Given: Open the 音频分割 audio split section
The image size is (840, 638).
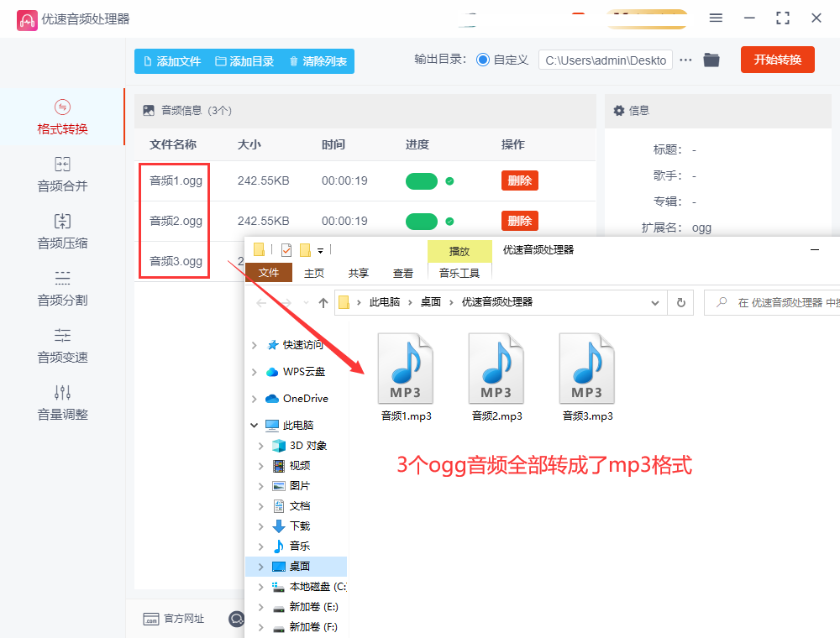Looking at the screenshot, I should (x=62, y=289).
